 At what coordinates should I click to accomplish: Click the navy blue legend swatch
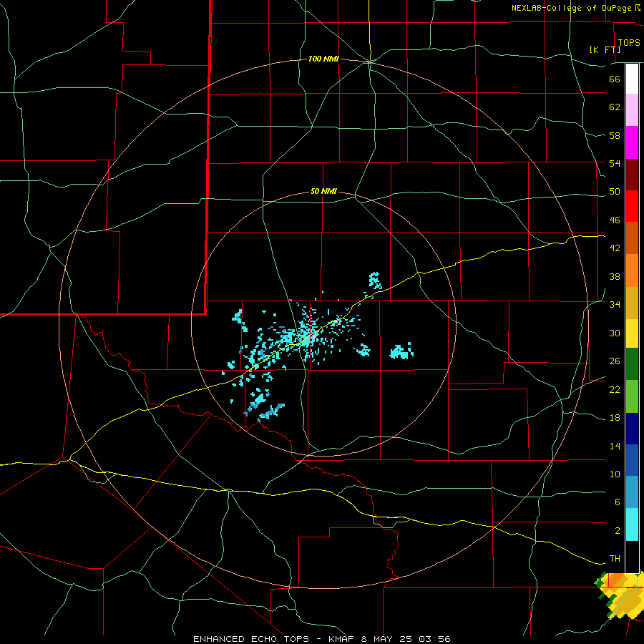[632, 429]
